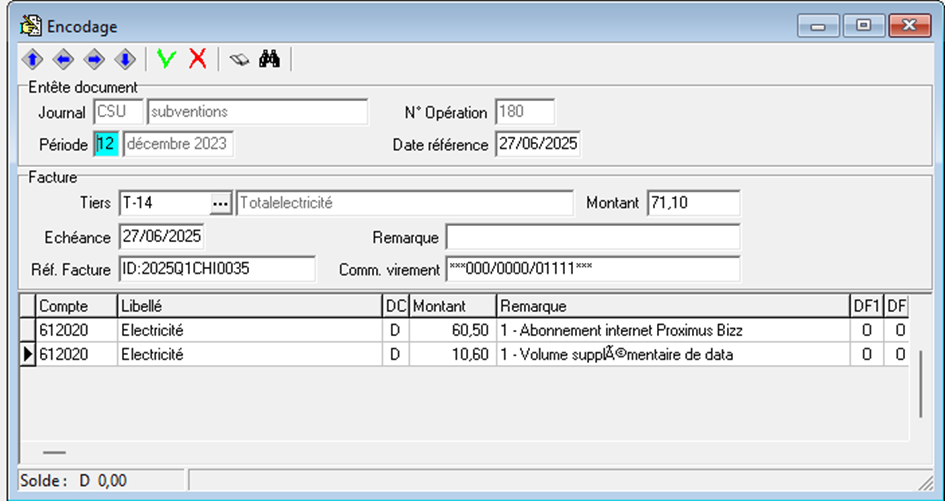Click the blue up arrow navigation icon
945x501 pixels.
(32, 59)
